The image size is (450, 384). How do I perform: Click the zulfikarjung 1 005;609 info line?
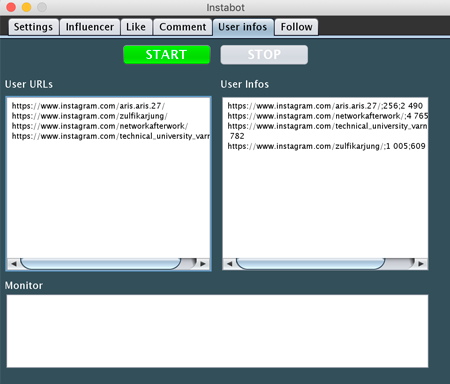pyautogui.click(x=327, y=146)
